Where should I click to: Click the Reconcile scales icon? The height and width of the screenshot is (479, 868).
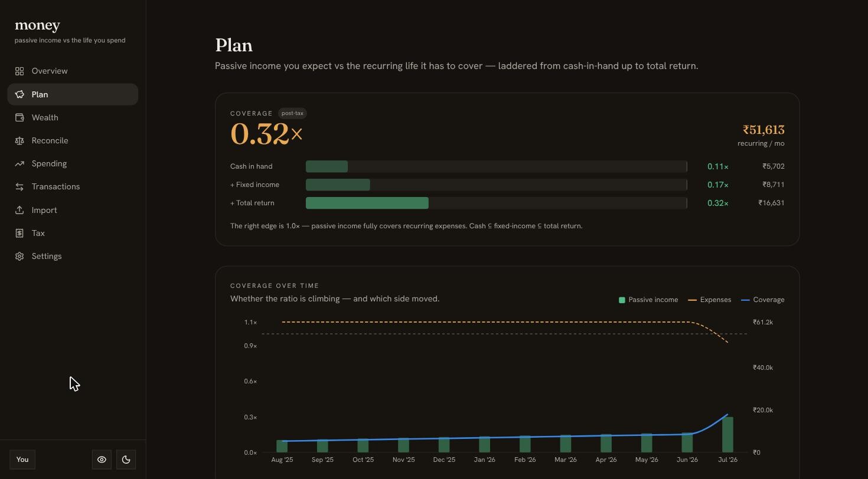pos(19,140)
